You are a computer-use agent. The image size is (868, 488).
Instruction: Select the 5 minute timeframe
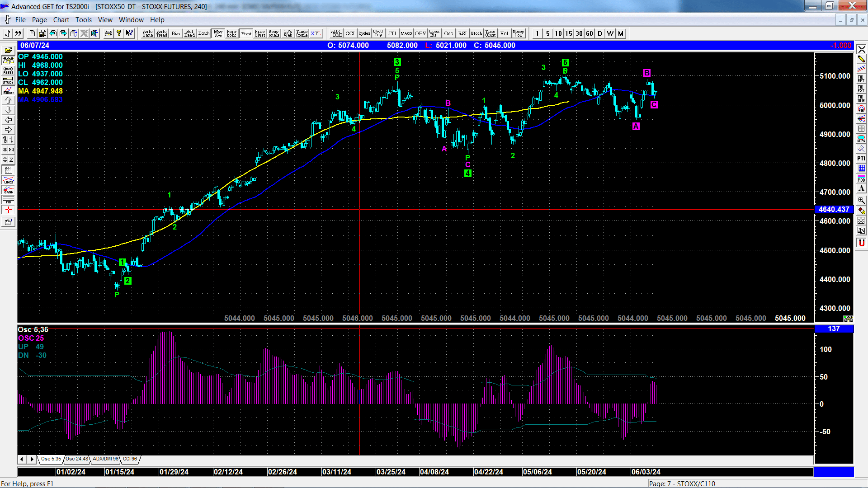tap(548, 33)
